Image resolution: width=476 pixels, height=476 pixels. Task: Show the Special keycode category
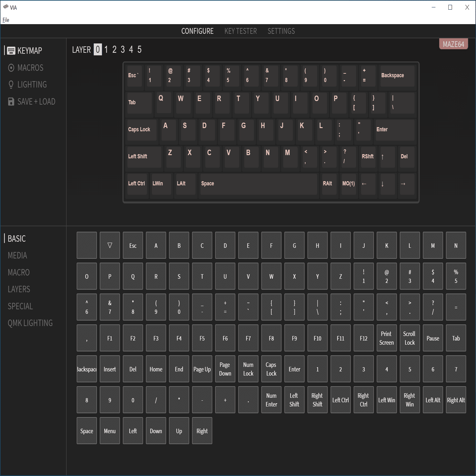pos(20,306)
